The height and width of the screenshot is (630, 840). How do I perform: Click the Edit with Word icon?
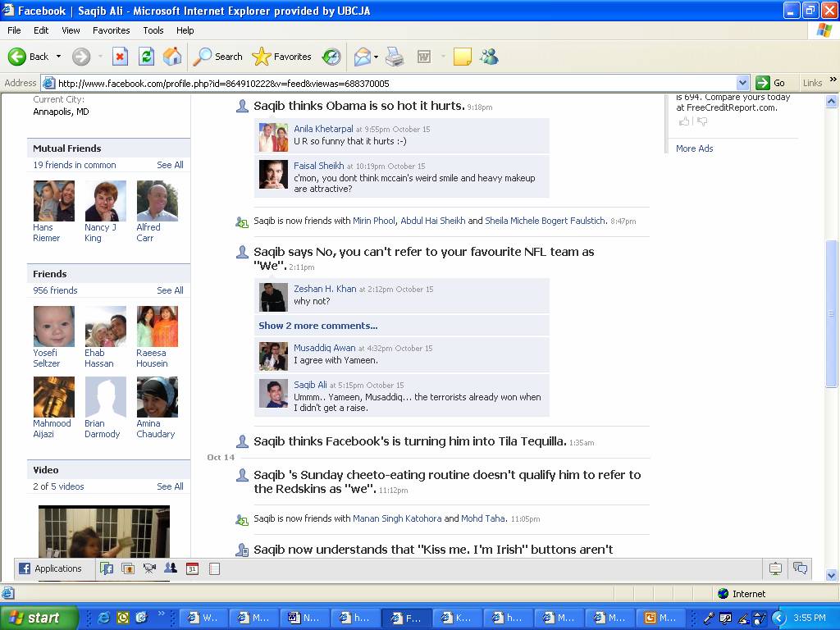[424, 57]
